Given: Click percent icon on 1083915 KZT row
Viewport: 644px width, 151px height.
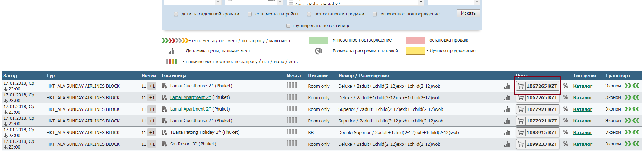Looking at the screenshot, I should tap(565, 132).
